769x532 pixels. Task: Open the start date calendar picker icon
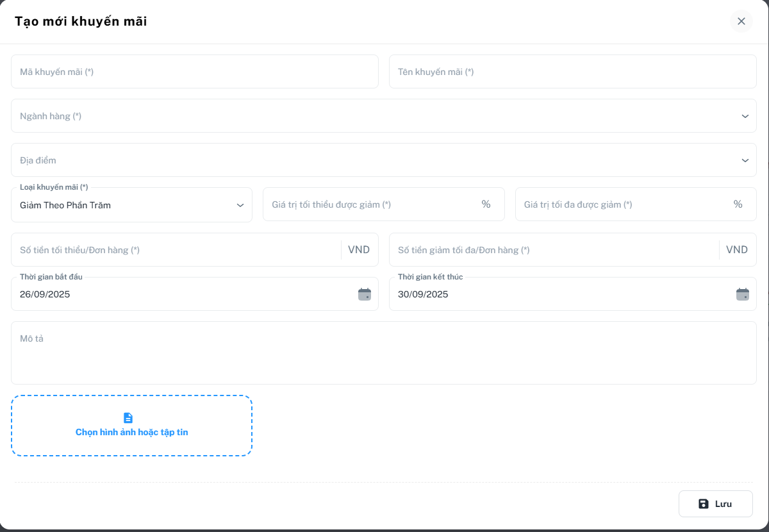pos(364,294)
